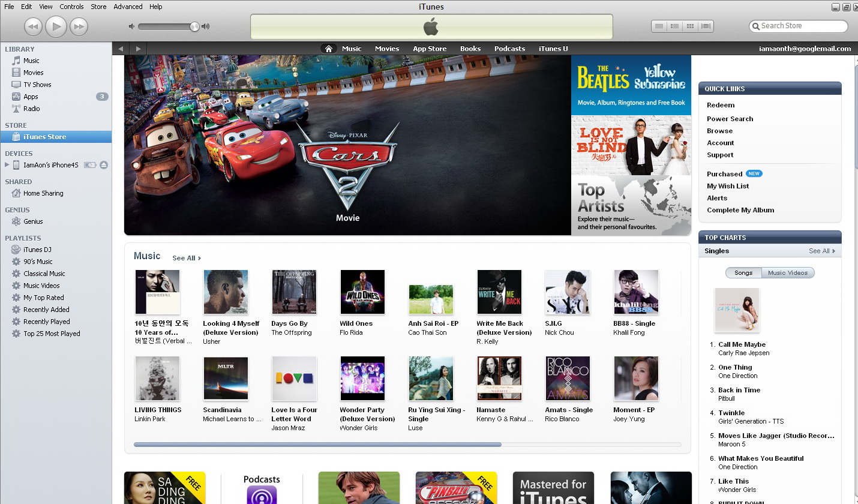Click the store forward arrow
The height and width of the screenshot is (504, 858).
pos(139,49)
